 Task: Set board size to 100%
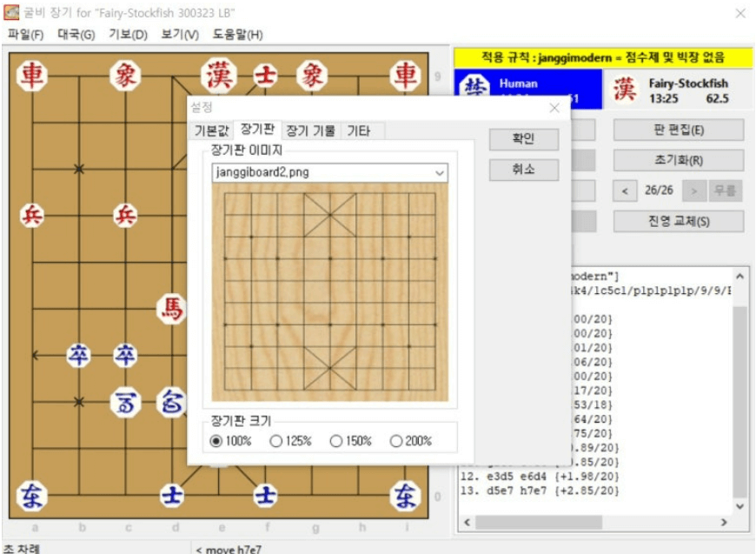pyautogui.click(x=231, y=441)
